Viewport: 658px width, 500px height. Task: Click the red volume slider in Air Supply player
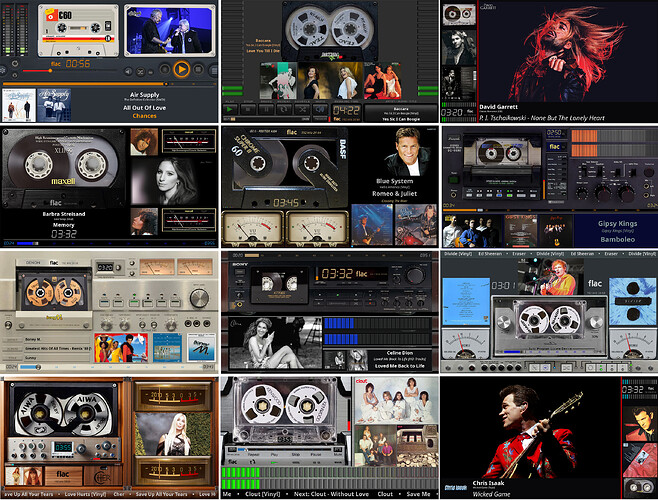click(37, 71)
